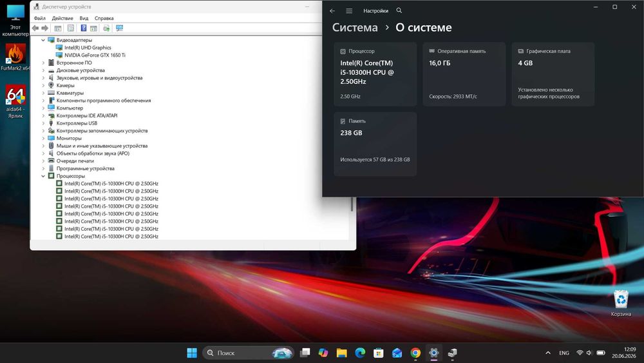The height and width of the screenshot is (363, 644).
Task: Open File Explorer from the taskbar
Action: (x=342, y=353)
